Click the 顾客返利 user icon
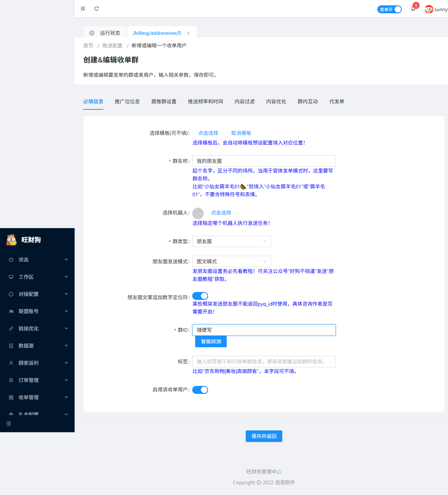 11,363
